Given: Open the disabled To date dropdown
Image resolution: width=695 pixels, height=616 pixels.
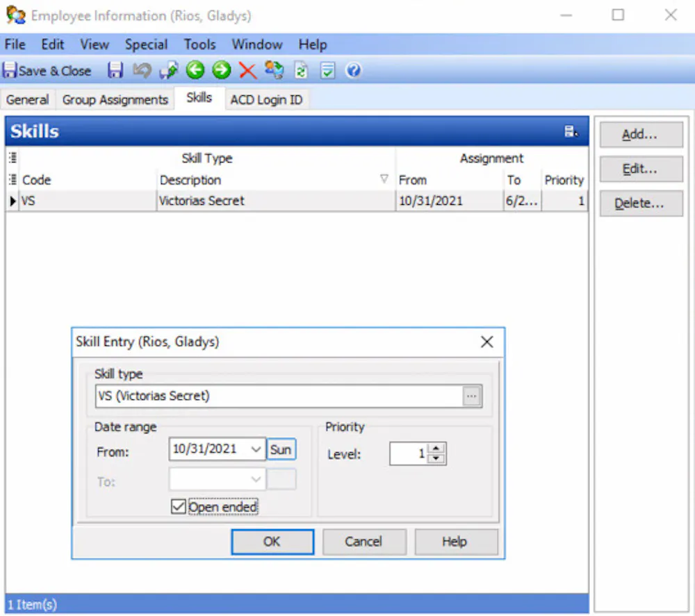Looking at the screenshot, I should (x=256, y=479).
